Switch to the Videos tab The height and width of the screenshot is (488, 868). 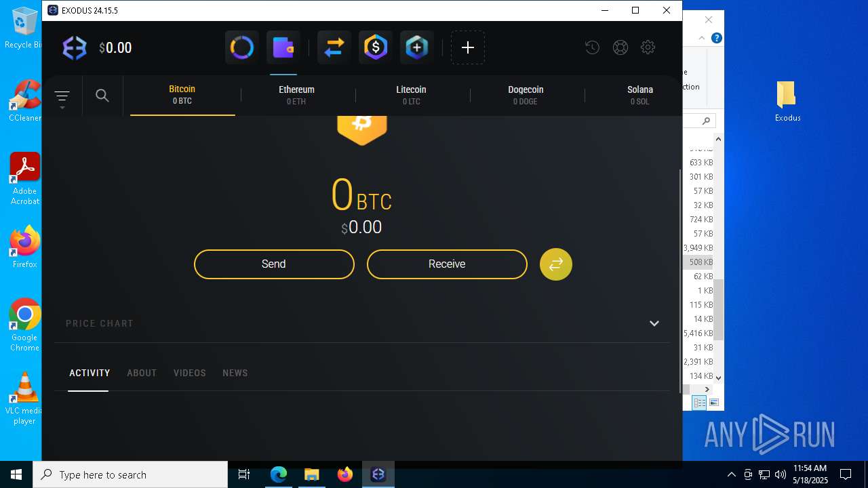(190, 373)
